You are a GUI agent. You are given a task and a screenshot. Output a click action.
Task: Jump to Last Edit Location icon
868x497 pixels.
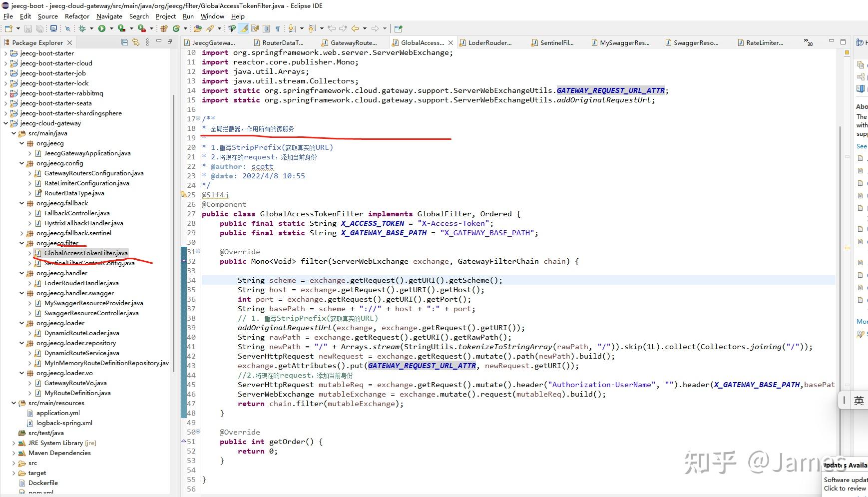[332, 28]
